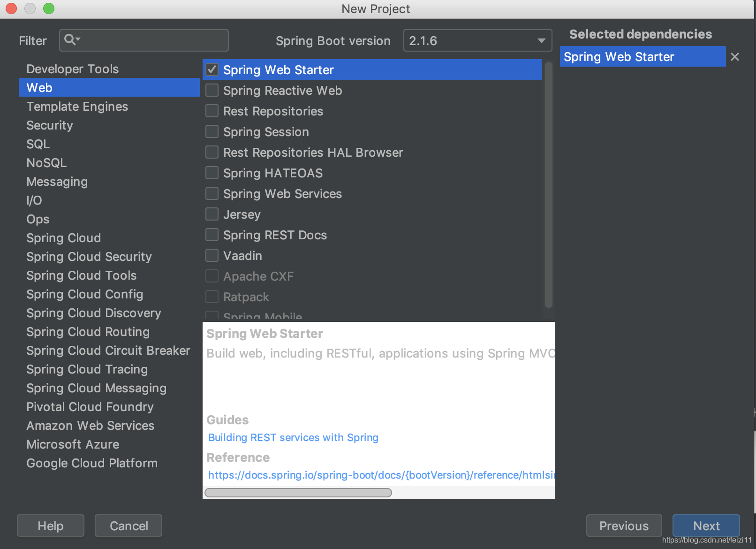The width and height of the screenshot is (756, 549).
Task: Open the docs.spring.io reference link
Action: 381,475
